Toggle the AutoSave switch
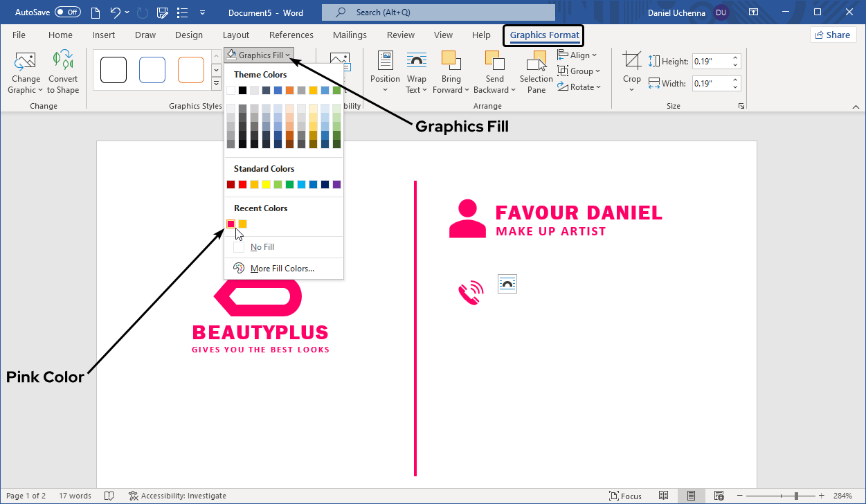Screen dimensions: 866x504 [68, 12]
